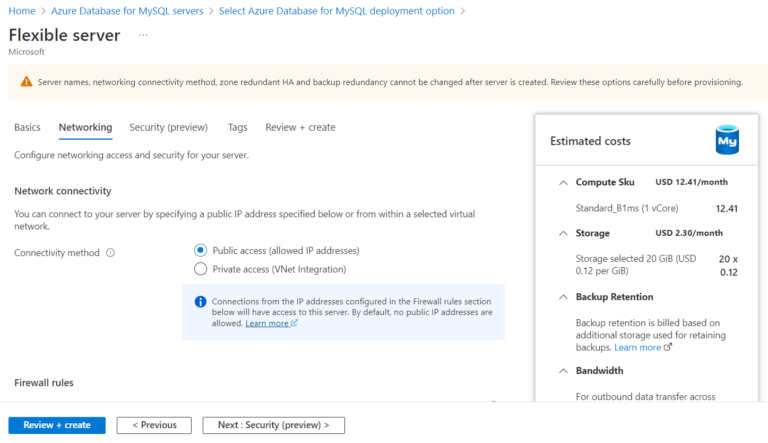Click the blue info icon in the connections notice
This screenshot has width=768, height=443.
point(200,302)
